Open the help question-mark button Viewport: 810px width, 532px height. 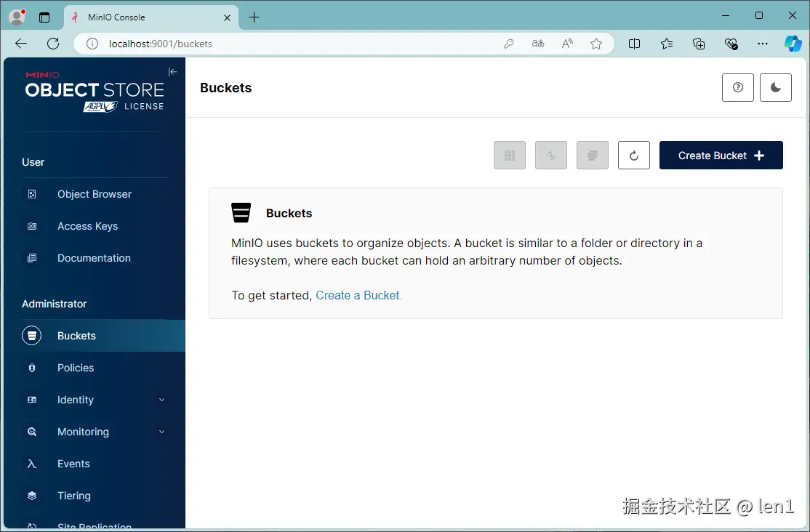point(738,87)
